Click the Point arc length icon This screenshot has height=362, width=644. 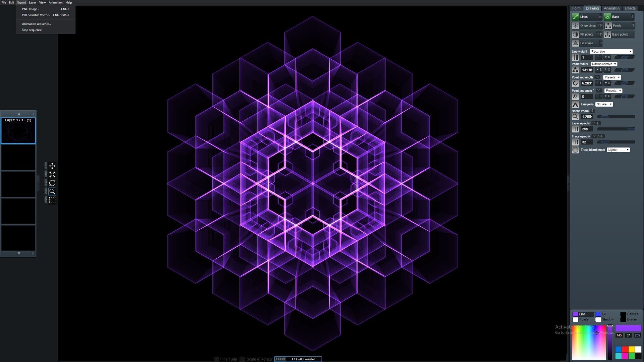pyautogui.click(x=575, y=83)
